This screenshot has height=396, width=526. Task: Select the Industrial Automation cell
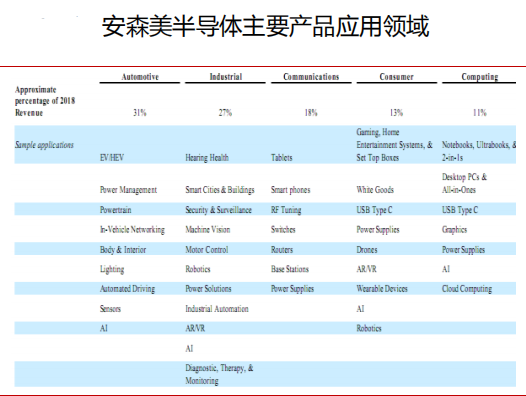coord(217,309)
